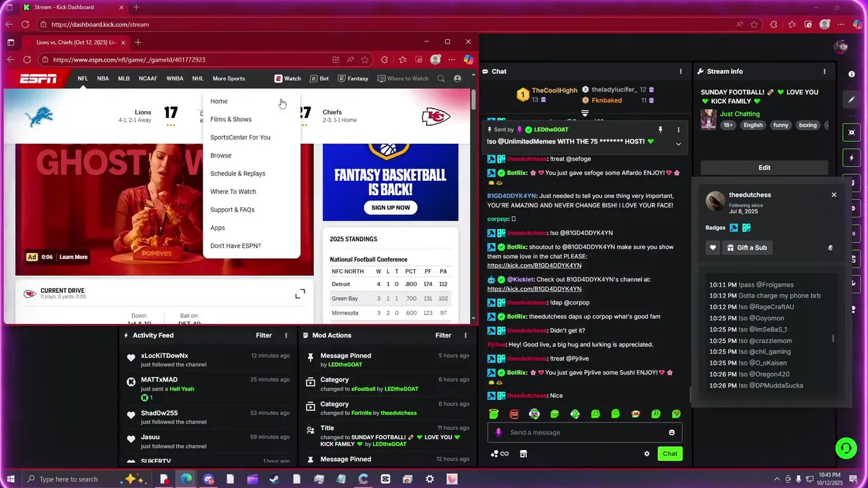
Task: Choose Schedule & Replays menu entry
Action: [237, 174]
